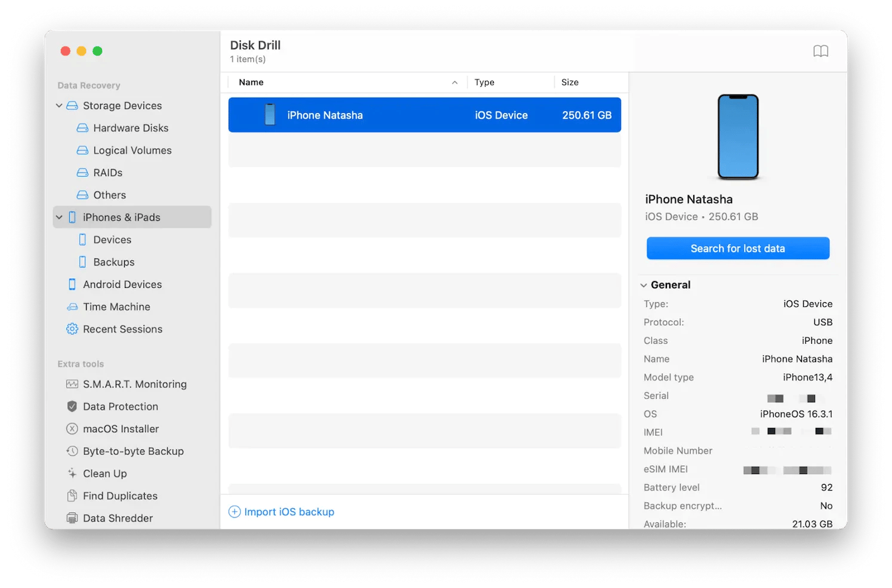Collapse the iPhones & iPads section
The width and height of the screenshot is (892, 588).
59,217
